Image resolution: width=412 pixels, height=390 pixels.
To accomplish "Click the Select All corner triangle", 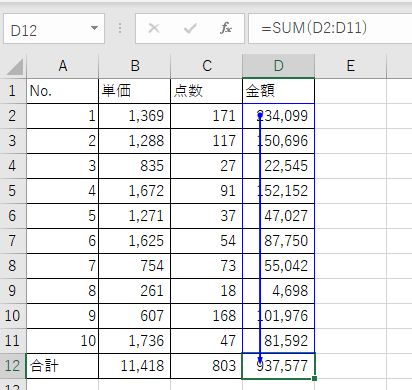I will click(15, 66).
